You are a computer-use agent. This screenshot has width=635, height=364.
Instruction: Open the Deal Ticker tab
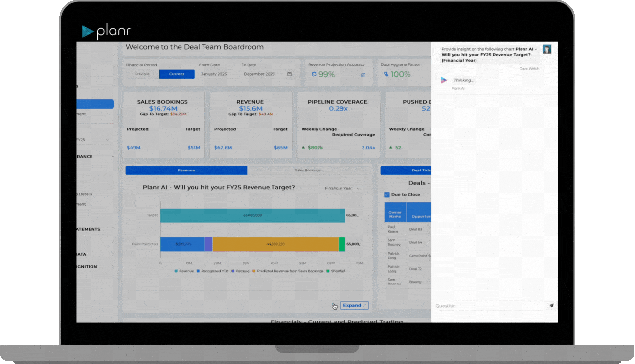[x=406, y=171]
